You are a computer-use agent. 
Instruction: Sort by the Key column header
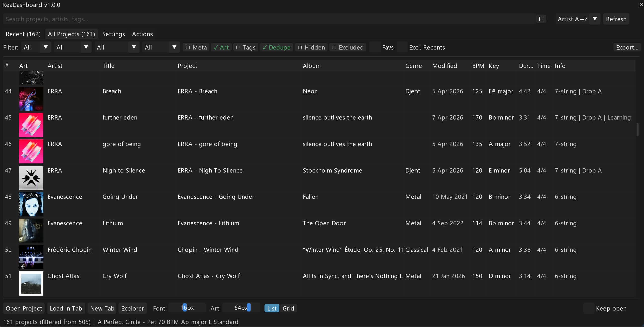click(494, 66)
